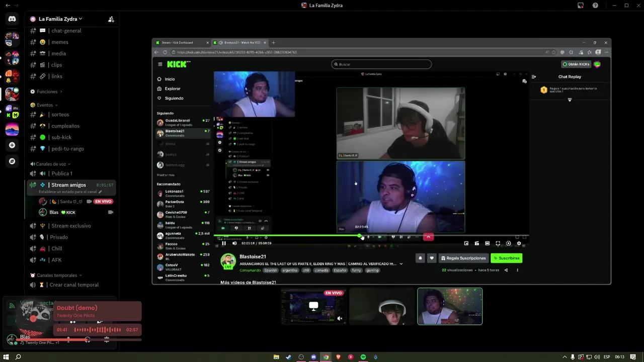The image size is (644, 362).
Task: Open Kick hamburger menu
Action: pos(160,64)
